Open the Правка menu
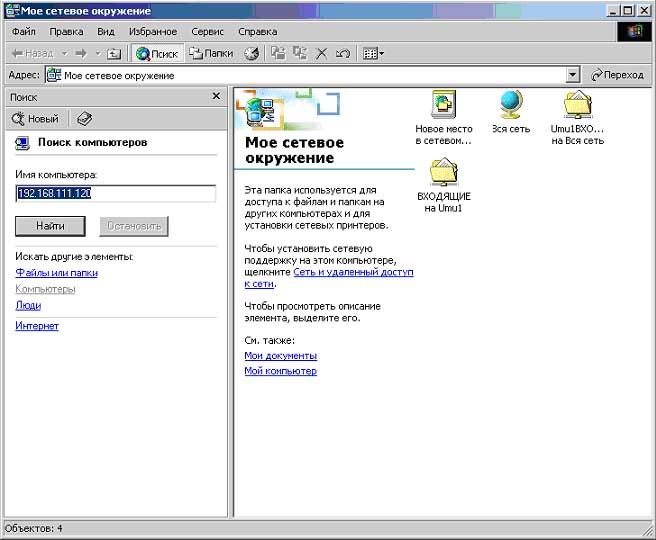656x540 pixels. click(66, 32)
